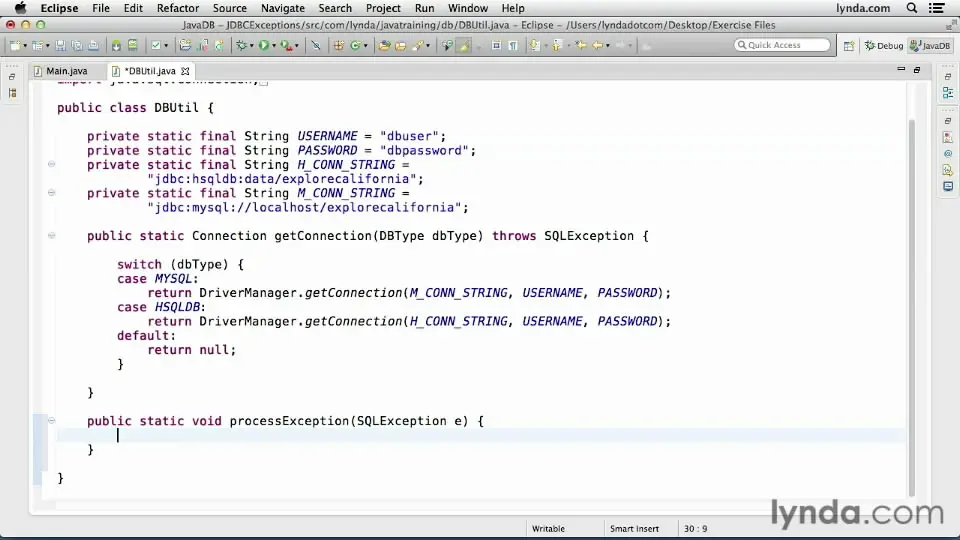Toggle Mark Occurrences highlighter
The width and height of the screenshot is (960, 540).
[465, 45]
